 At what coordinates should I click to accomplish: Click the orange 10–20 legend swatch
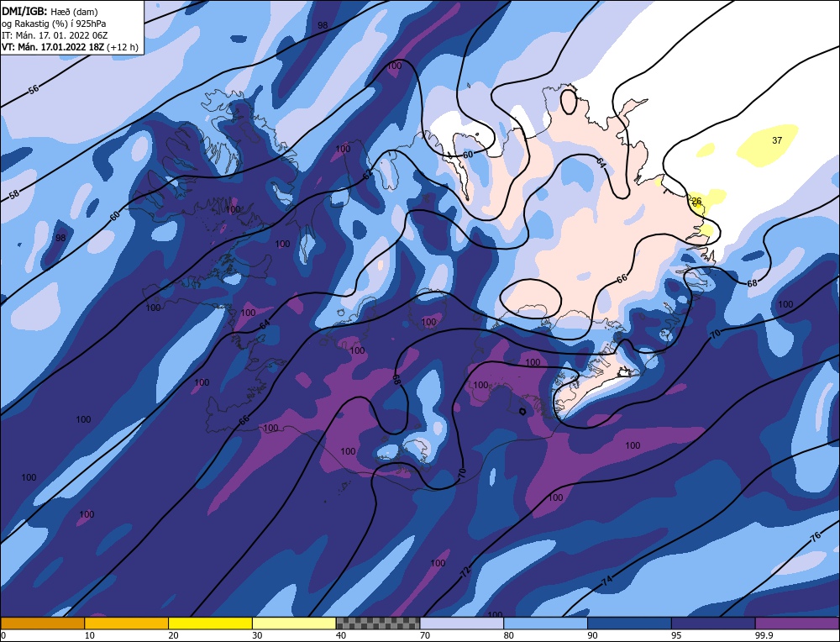[127, 623]
